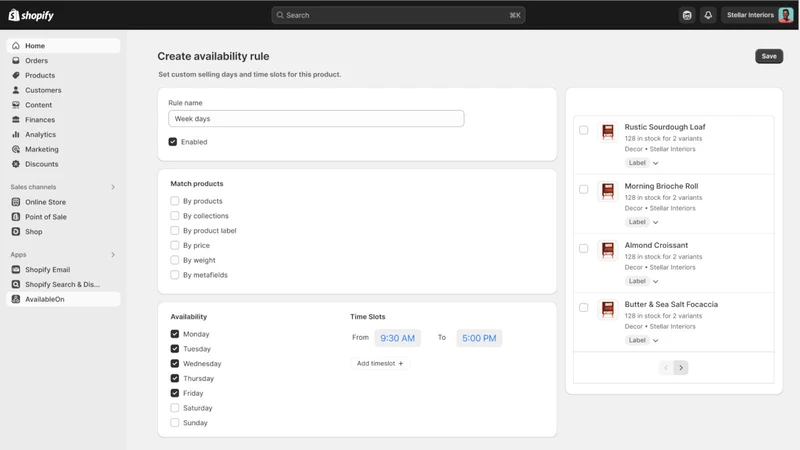The width and height of the screenshot is (800, 450).
Task: Click the AvailableOn app icon
Action: pos(16,299)
